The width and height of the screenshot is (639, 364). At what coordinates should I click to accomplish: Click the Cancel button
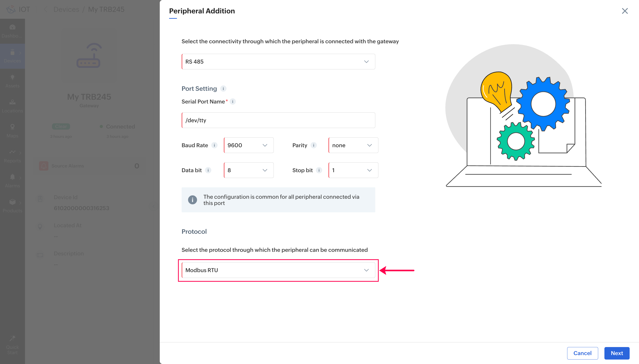click(582, 353)
